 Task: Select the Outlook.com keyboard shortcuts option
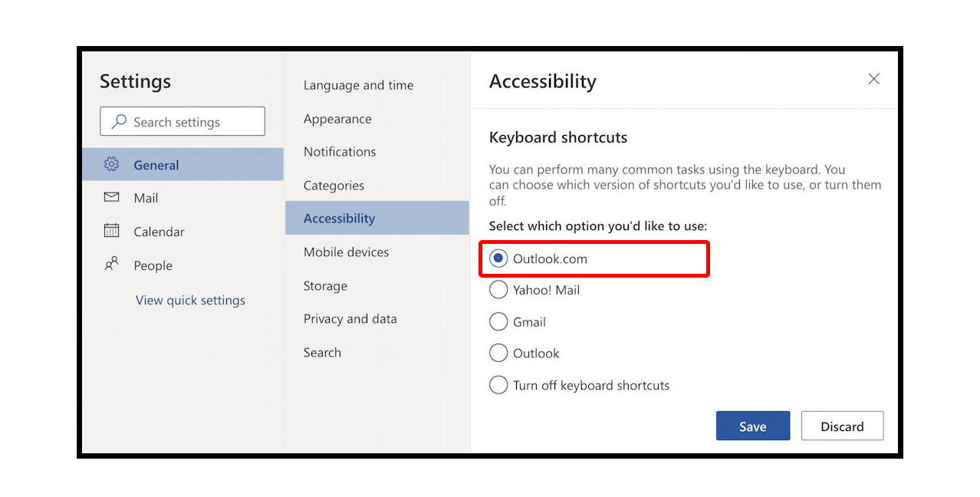click(x=498, y=258)
